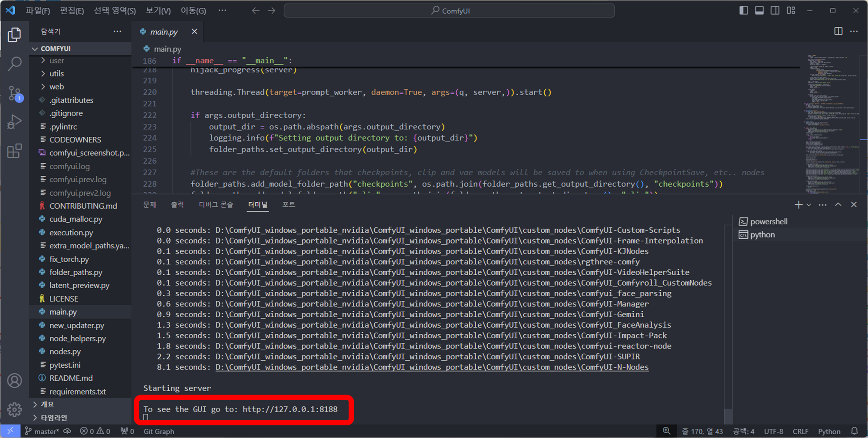The image size is (868, 438).
Task: Click Git Graph in status bar
Action: pos(159,431)
